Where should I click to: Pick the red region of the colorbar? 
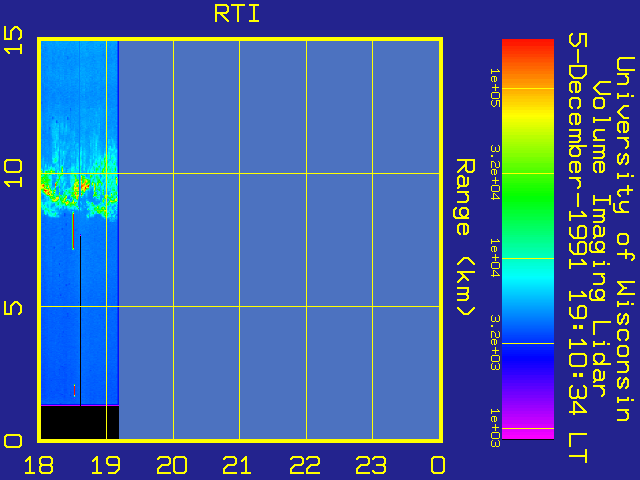(x=527, y=49)
